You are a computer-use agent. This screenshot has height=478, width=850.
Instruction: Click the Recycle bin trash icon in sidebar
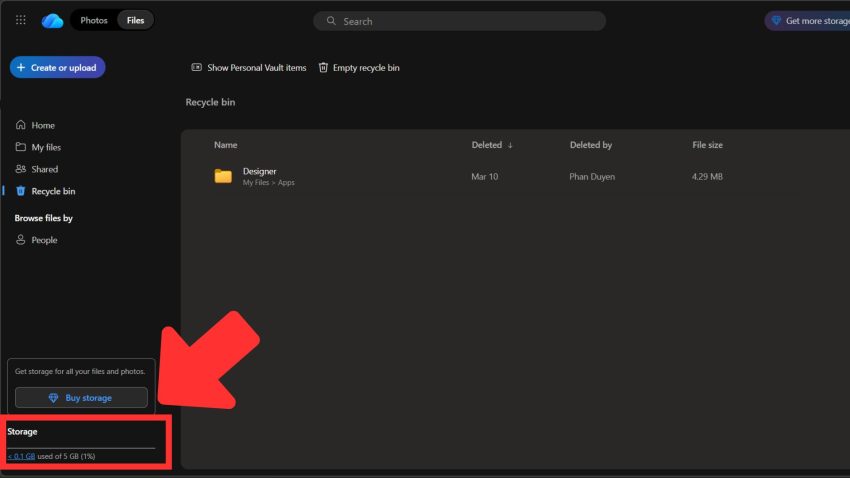(21, 191)
